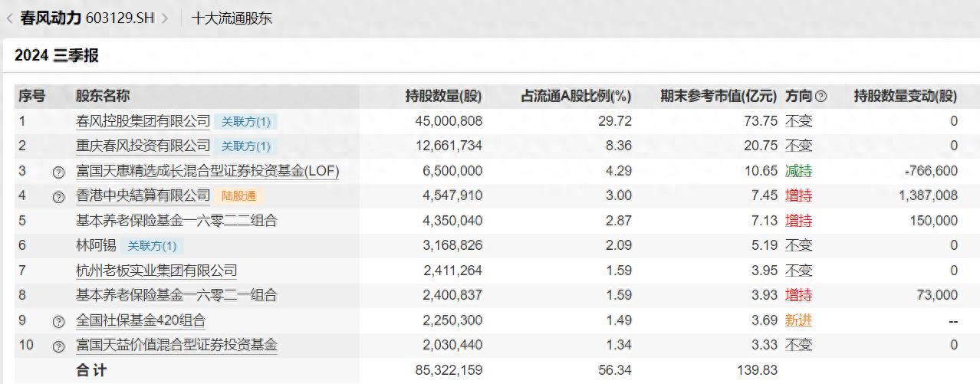Click market value 10.65

[762, 171]
